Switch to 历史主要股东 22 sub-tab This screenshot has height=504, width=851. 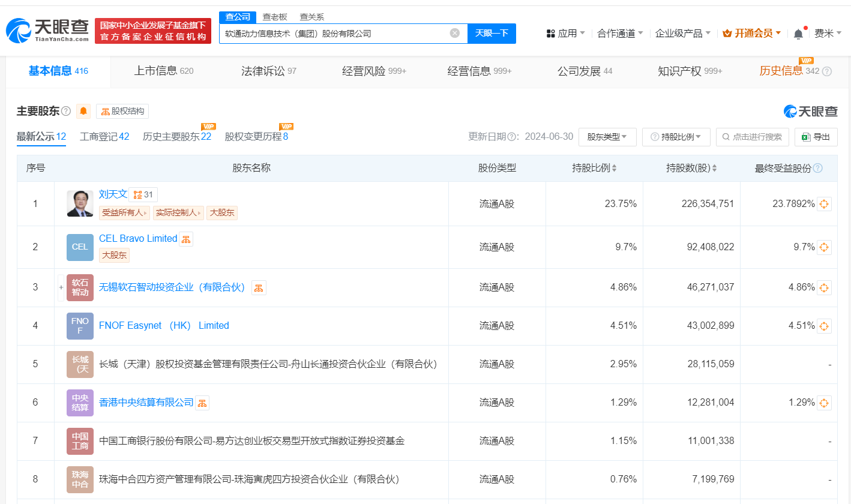coord(177,137)
